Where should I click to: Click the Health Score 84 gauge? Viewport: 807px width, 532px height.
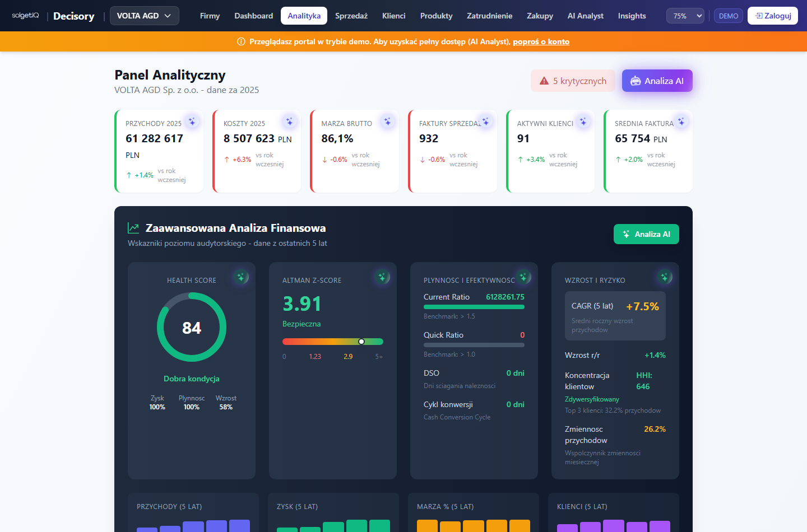pyautogui.click(x=192, y=327)
